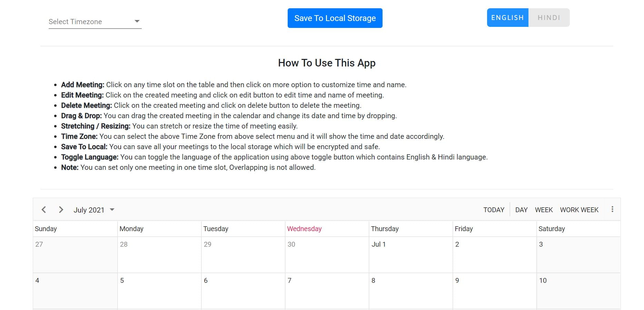Switch to Work Week view

[579, 210]
